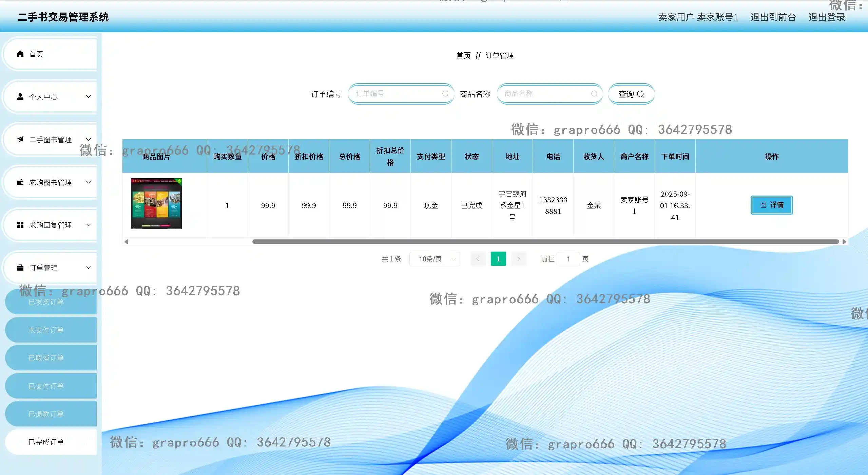Open the 10条/页 page size dropdown
This screenshot has height=475, width=868.
[x=435, y=259]
